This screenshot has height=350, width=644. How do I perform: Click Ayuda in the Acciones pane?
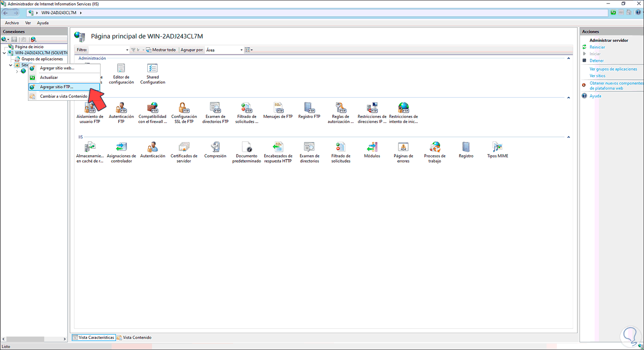595,96
